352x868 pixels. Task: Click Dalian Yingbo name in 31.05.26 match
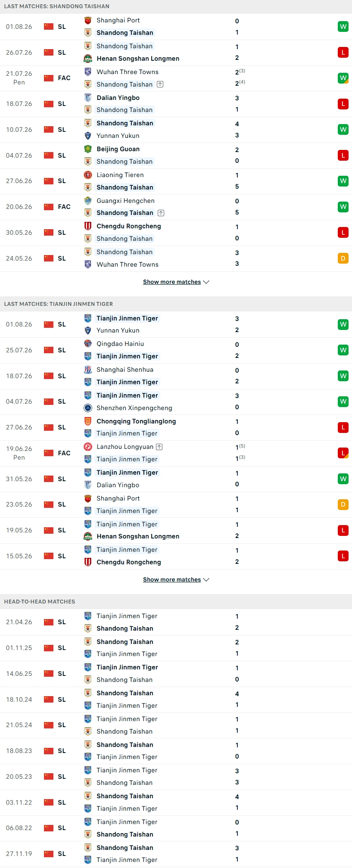point(118,485)
